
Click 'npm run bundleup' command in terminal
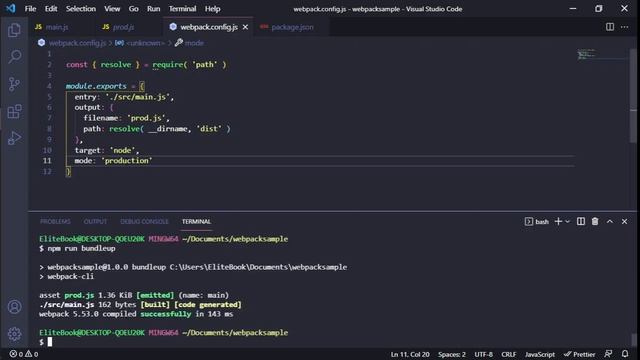pos(81,248)
